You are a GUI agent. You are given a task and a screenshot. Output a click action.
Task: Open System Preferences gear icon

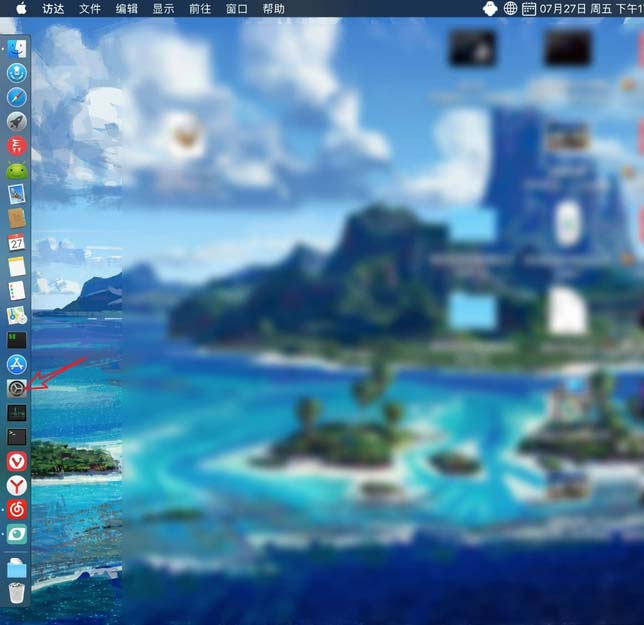[17, 388]
